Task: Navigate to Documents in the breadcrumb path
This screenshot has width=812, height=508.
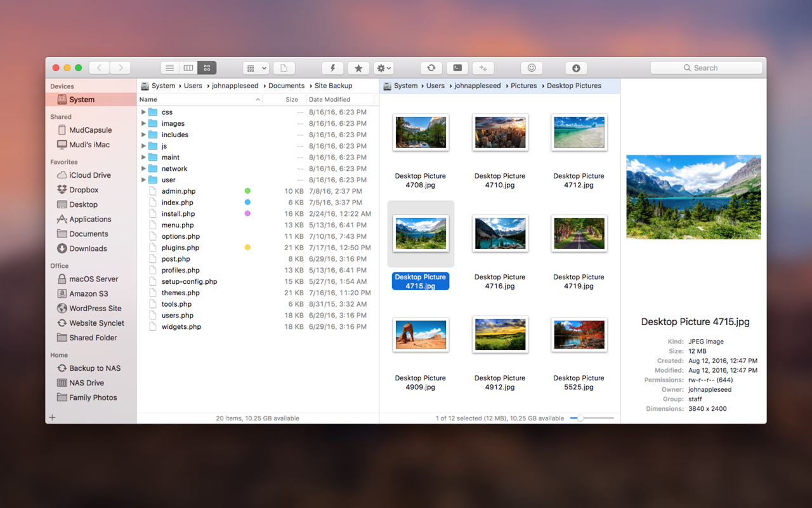Action: [x=287, y=85]
